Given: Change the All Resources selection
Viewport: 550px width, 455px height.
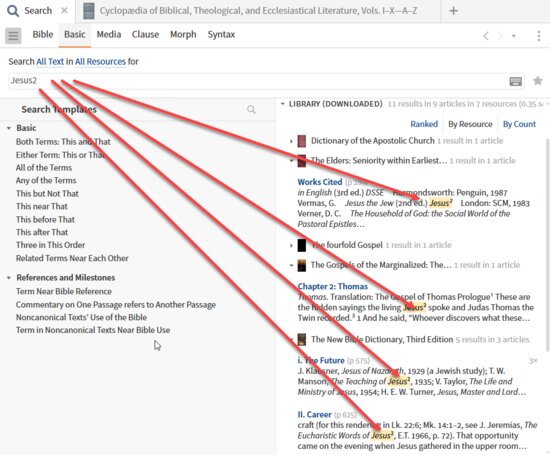Looking at the screenshot, I should click(x=100, y=61).
